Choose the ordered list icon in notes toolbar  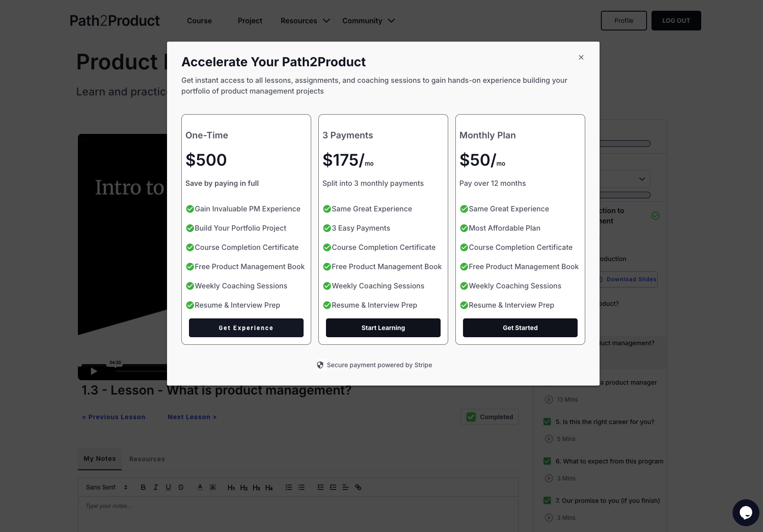289,487
